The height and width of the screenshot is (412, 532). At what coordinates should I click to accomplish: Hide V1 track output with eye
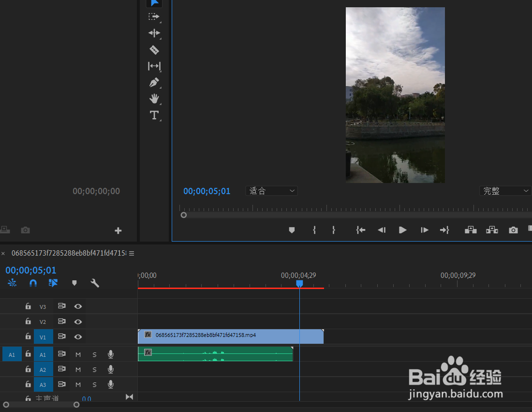coord(78,337)
